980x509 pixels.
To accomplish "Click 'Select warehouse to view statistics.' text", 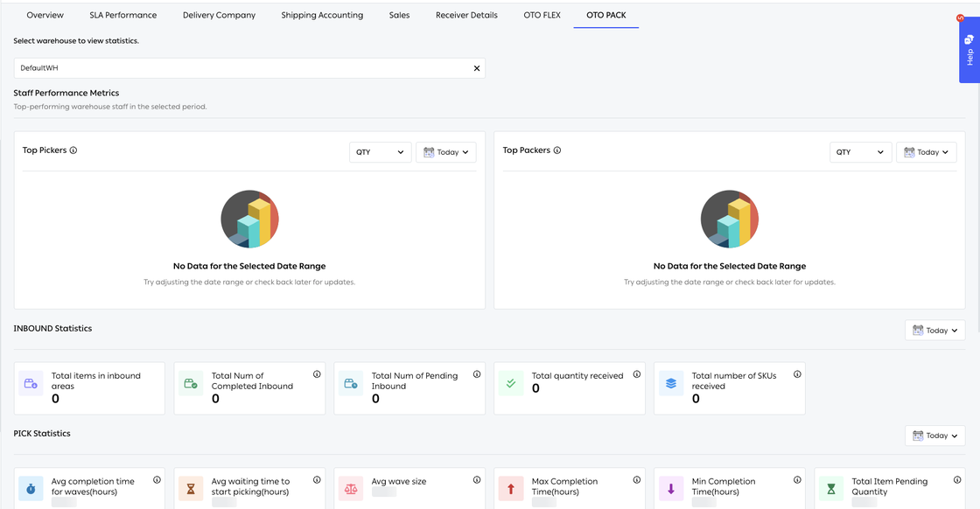I will 76,41.
